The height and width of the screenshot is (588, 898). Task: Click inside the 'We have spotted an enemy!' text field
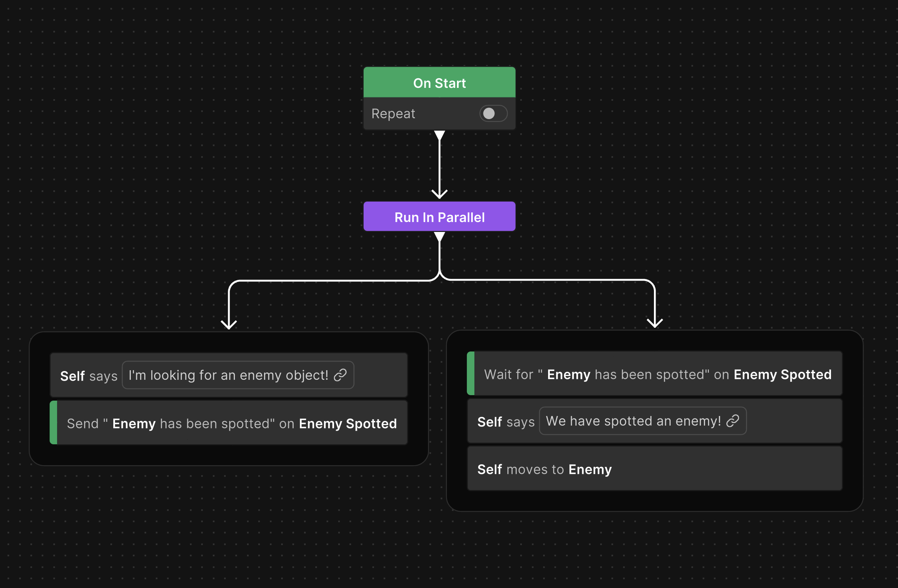click(629, 421)
